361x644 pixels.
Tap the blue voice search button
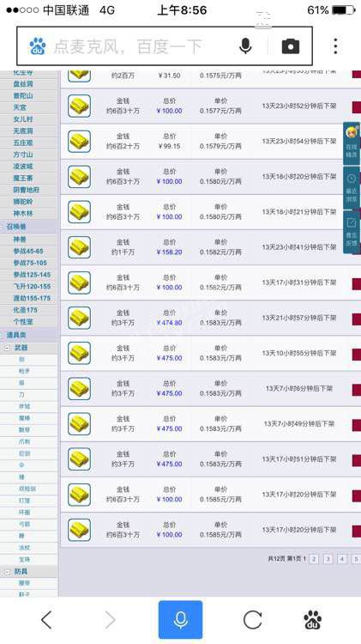tap(180, 619)
